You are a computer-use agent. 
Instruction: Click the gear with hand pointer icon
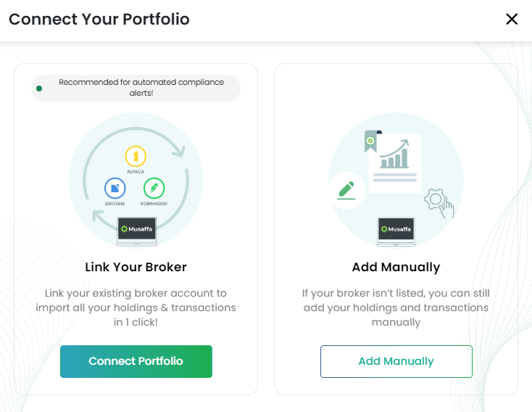439,201
